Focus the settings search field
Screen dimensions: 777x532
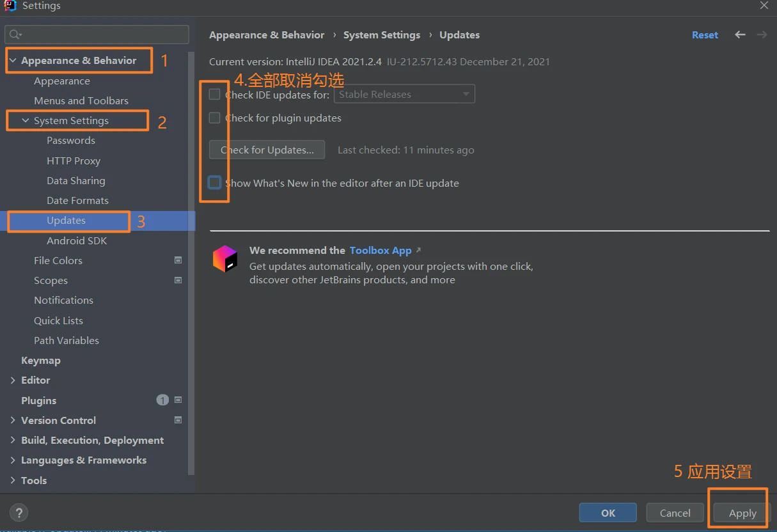pos(97,35)
